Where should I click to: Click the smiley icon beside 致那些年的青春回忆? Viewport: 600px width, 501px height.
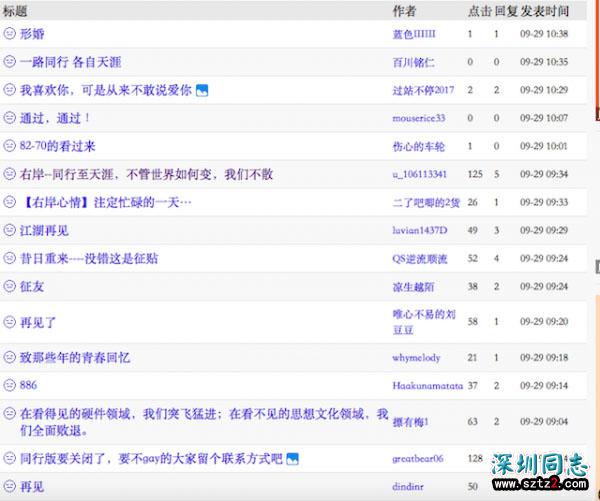pos(9,357)
